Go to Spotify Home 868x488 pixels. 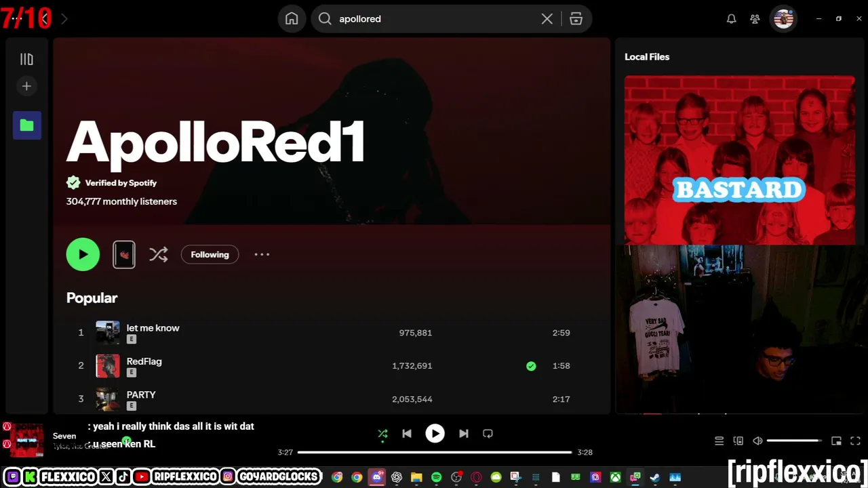click(292, 19)
